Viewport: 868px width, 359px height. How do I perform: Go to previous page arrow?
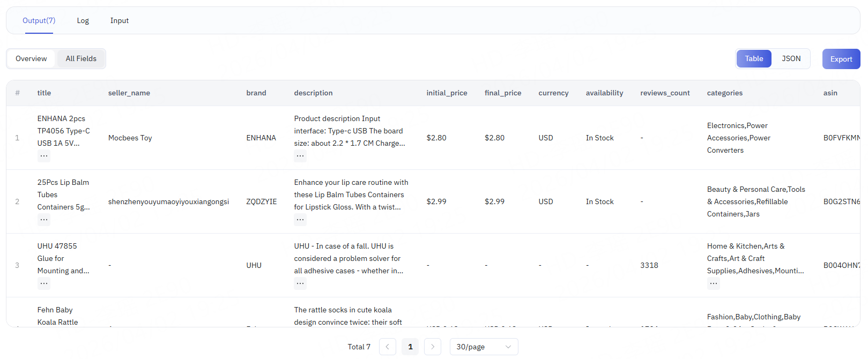point(388,347)
